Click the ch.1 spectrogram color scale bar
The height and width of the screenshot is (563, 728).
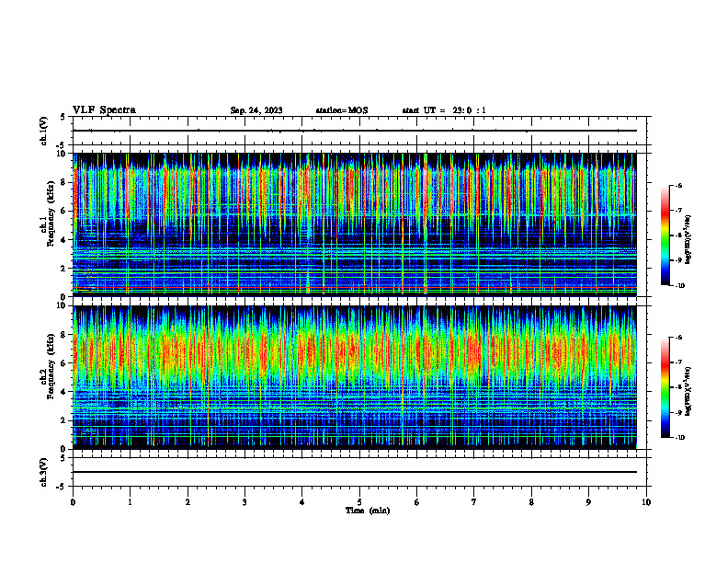coord(665,236)
